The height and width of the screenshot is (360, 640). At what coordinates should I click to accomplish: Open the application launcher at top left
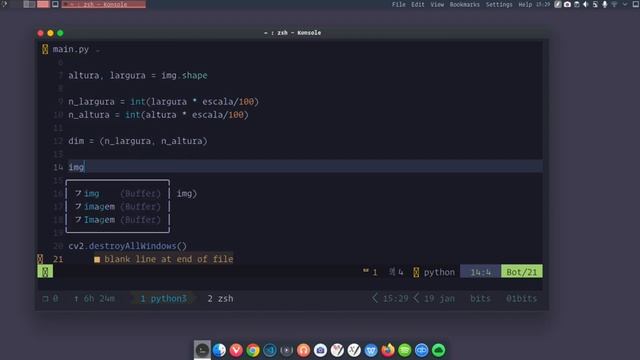[x=4, y=4]
